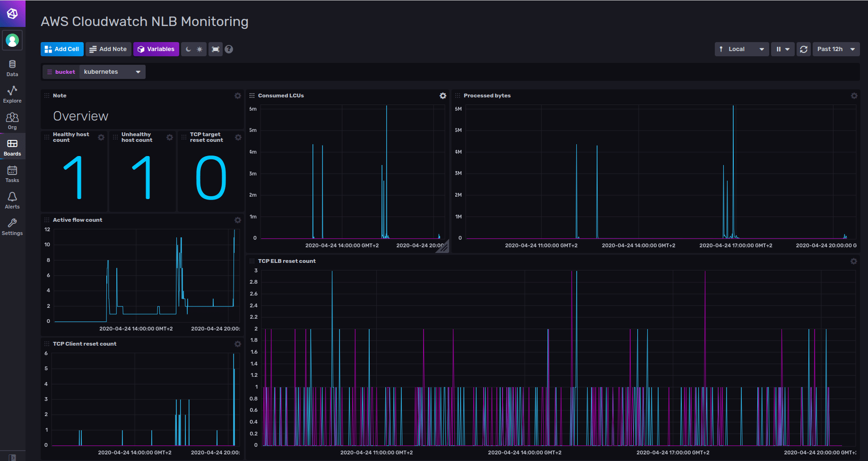Click the Variables button

coord(156,49)
